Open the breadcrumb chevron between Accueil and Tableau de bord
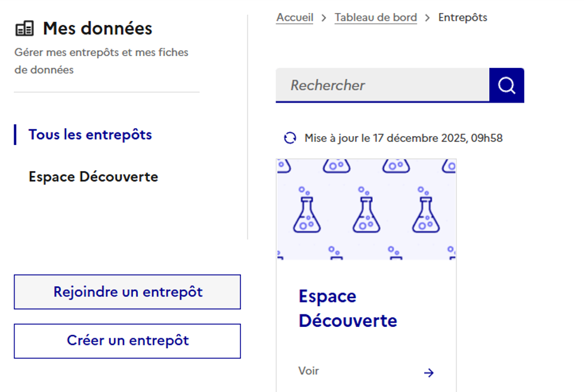The height and width of the screenshot is (392, 584). pyautogui.click(x=323, y=17)
